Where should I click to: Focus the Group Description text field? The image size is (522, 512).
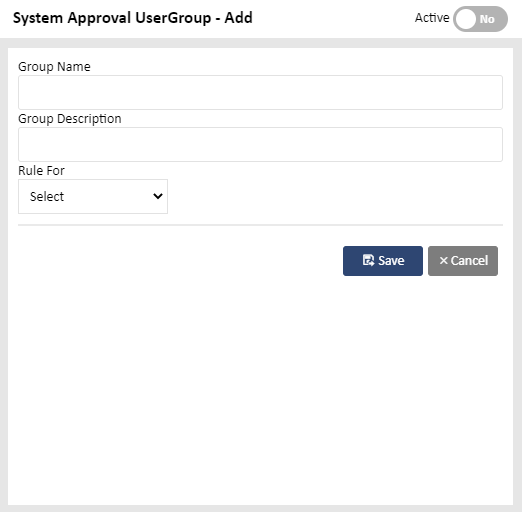coord(260,144)
